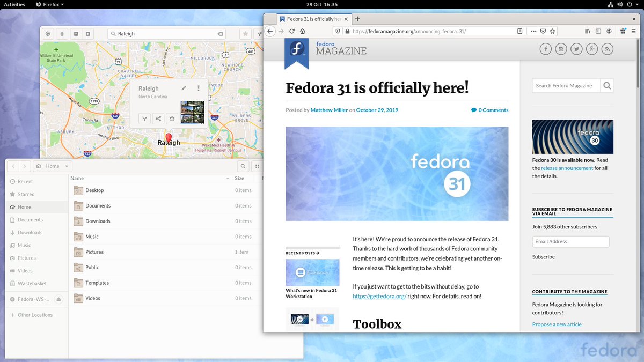Click the share icon in Raleigh popup
This screenshot has height=362, width=644.
158,119
